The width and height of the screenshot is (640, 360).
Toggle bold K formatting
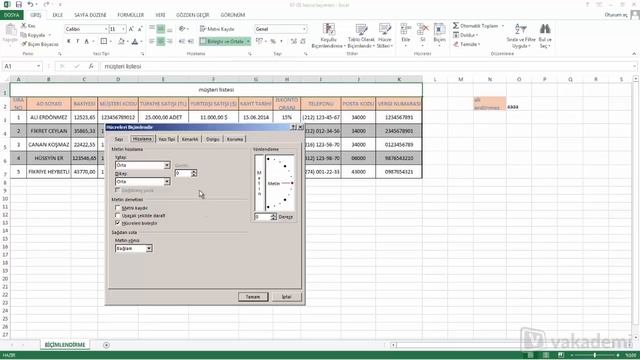pos(69,41)
